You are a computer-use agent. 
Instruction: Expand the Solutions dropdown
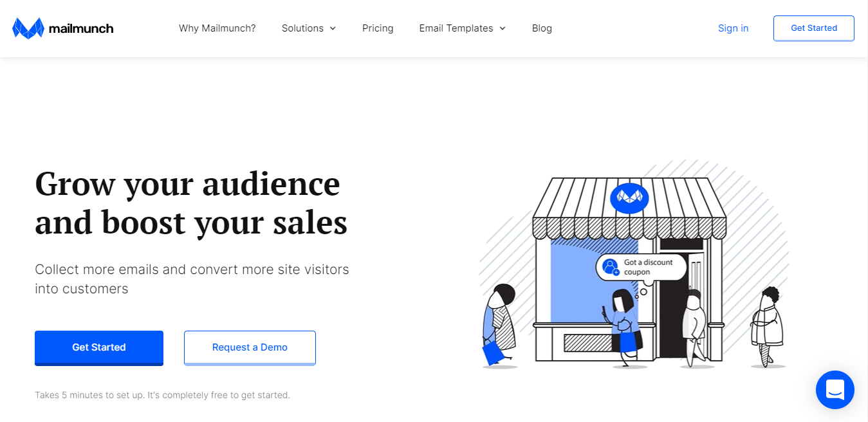(308, 28)
